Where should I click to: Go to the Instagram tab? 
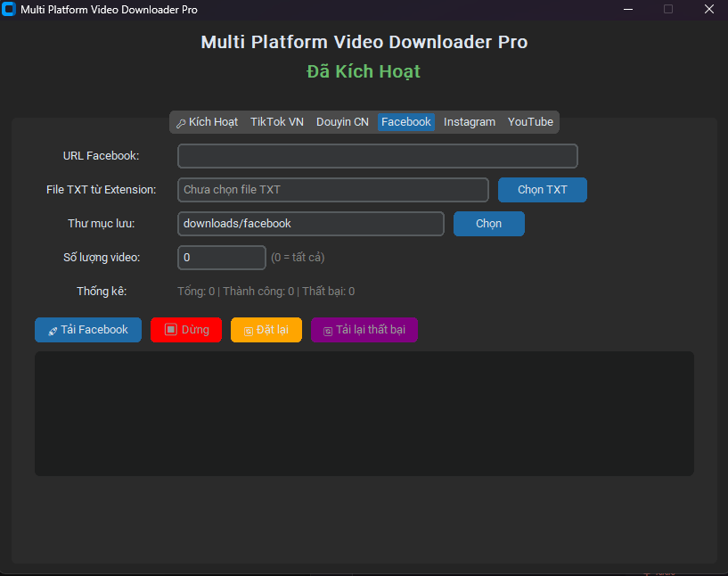tap(469, 122)
